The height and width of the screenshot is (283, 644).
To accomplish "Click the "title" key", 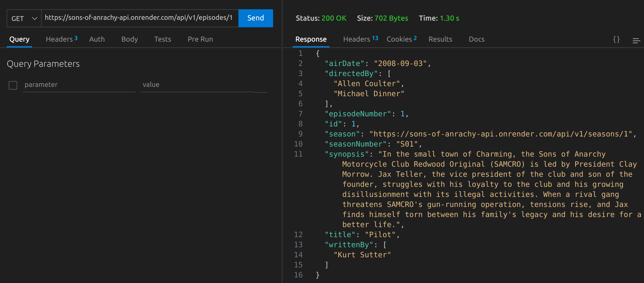I will pyautogui.click(x=340, y=235).
